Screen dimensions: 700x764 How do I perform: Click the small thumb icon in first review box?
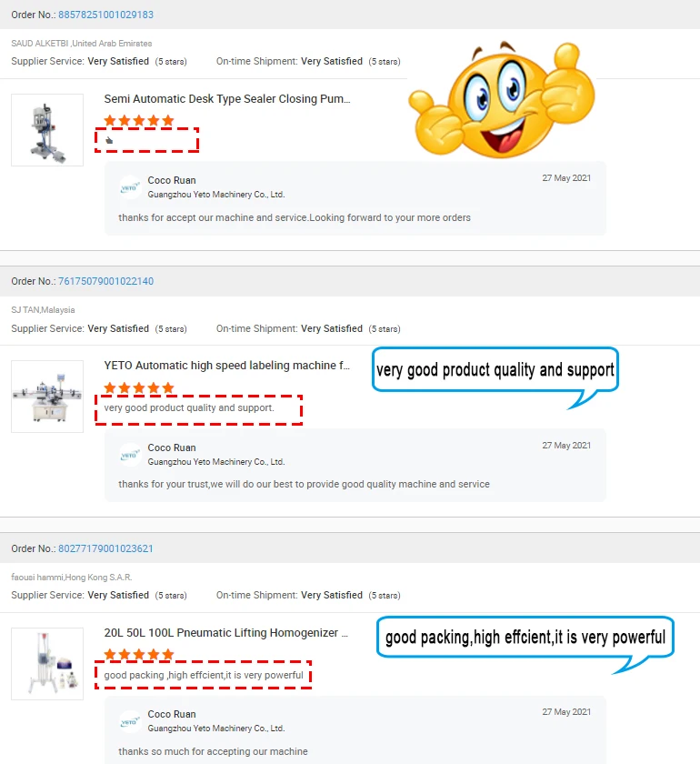[x=109, y=140]
